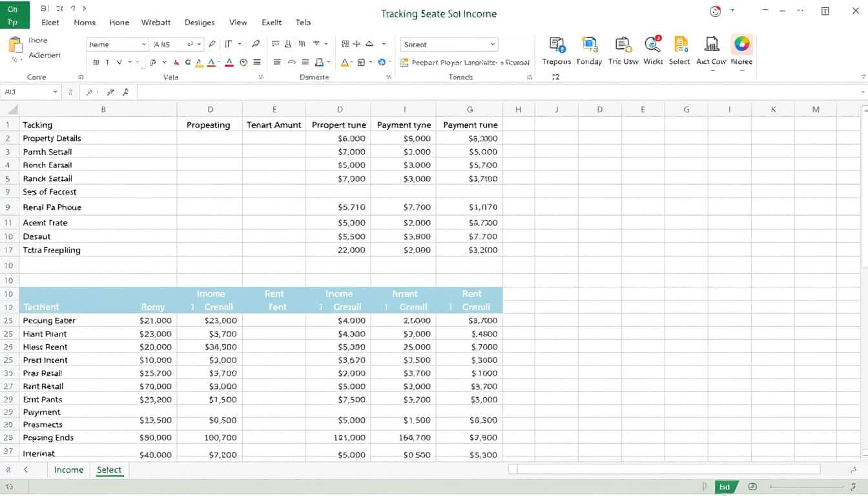Click the Peepart Ployer icon in ribbon

405,63
